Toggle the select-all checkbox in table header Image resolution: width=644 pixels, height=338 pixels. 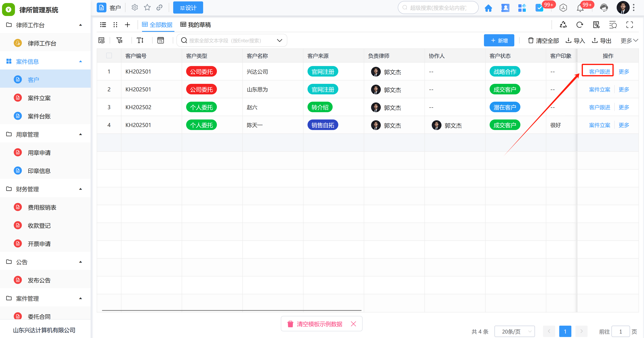tap(109, 55)
